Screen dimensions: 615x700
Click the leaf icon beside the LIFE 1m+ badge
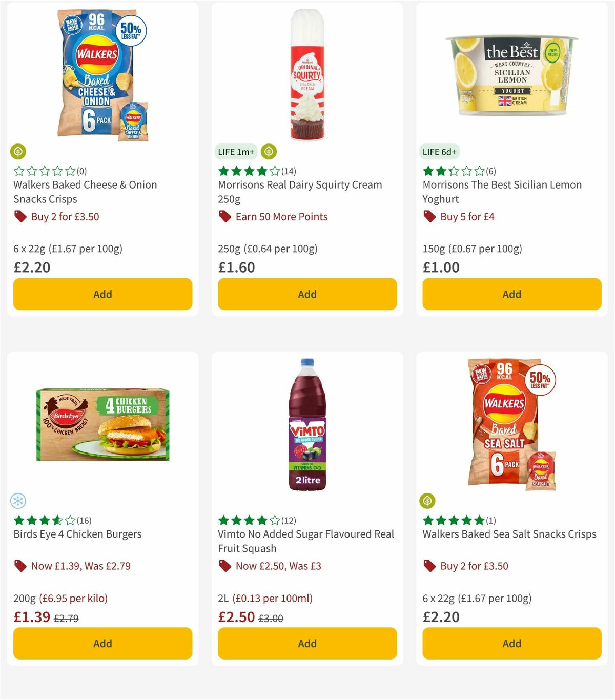click(268, 152)
